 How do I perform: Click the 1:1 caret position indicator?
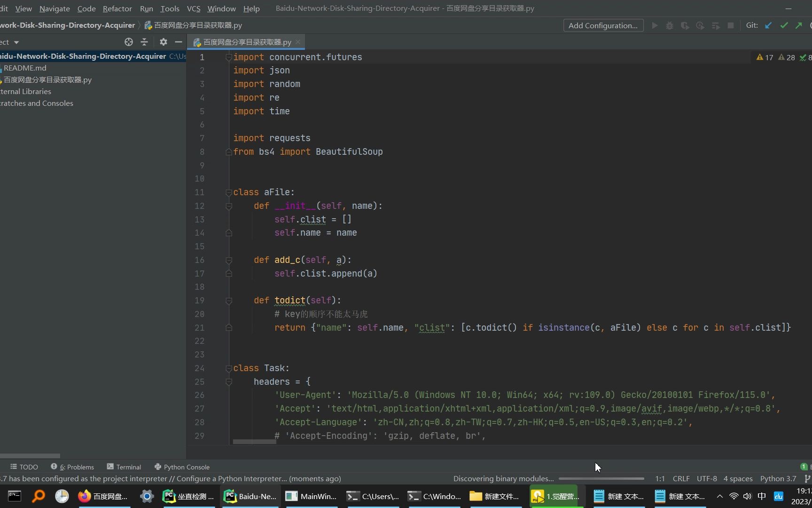[x=660, y=478]
